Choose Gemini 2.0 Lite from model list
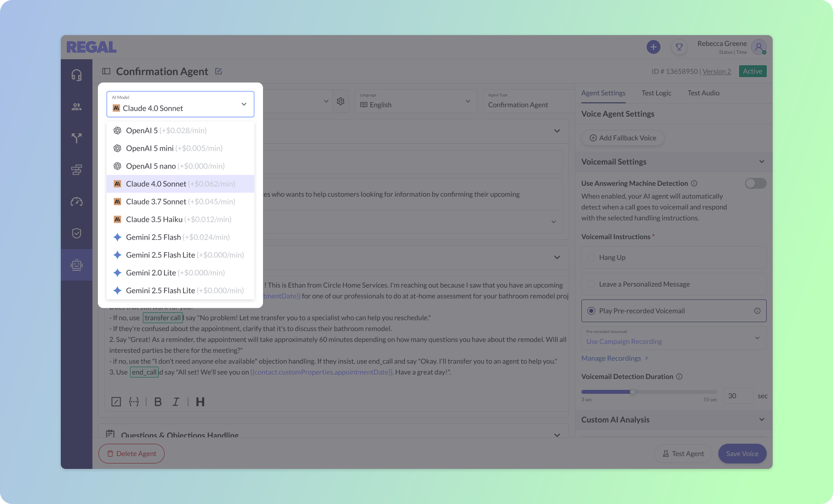The width and height of the screenshot is (833, 504). point(180,273)
